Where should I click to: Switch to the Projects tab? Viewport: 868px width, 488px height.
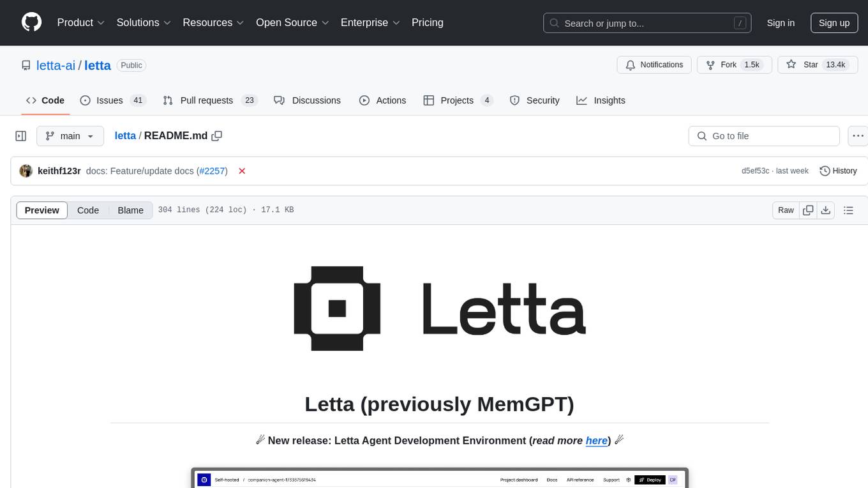click(458, 100)
